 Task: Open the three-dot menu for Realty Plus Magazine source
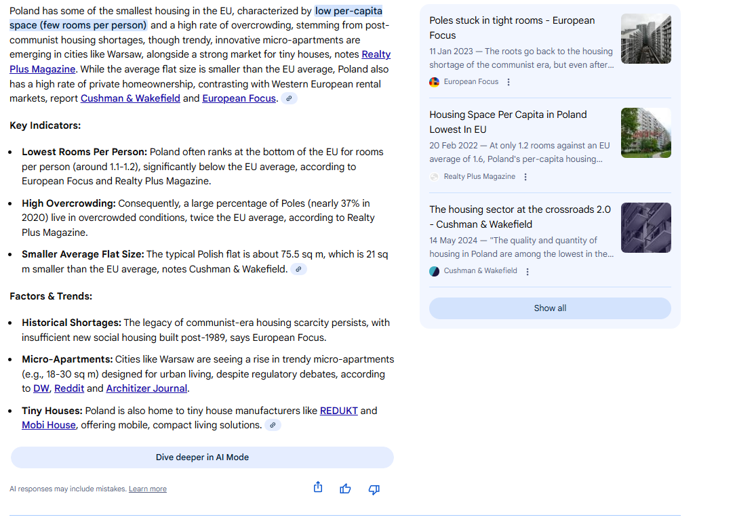click(x=525, y=177)
